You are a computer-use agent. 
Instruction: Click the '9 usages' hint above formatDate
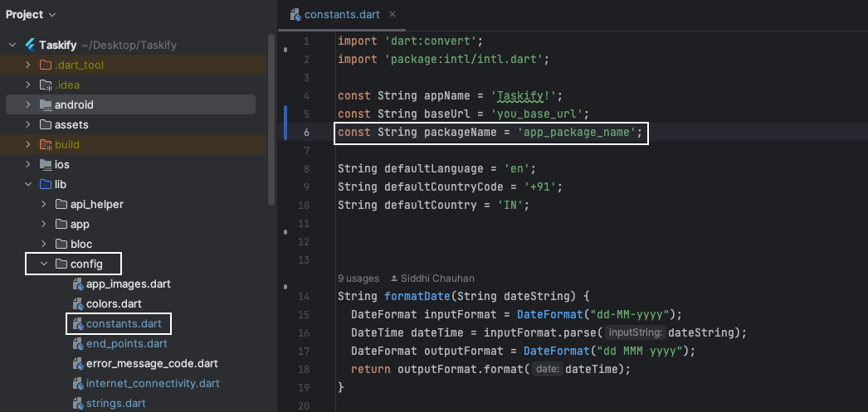coord(358,279)
